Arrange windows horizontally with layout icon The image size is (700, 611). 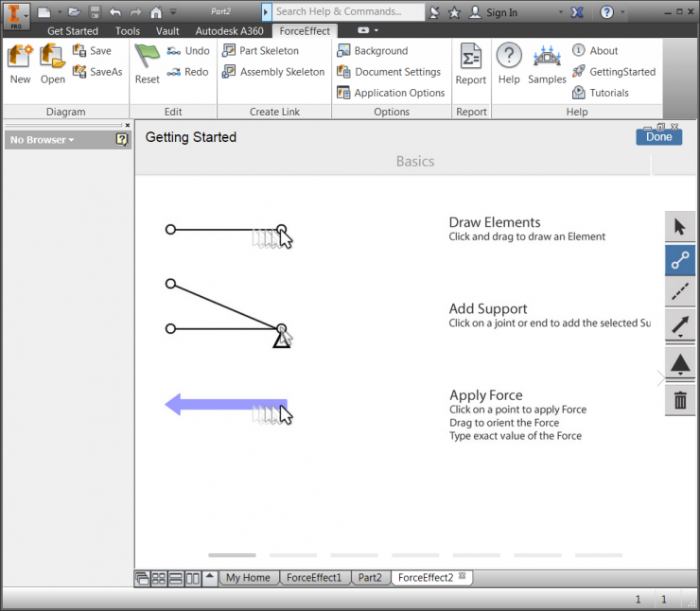point(175,579)
